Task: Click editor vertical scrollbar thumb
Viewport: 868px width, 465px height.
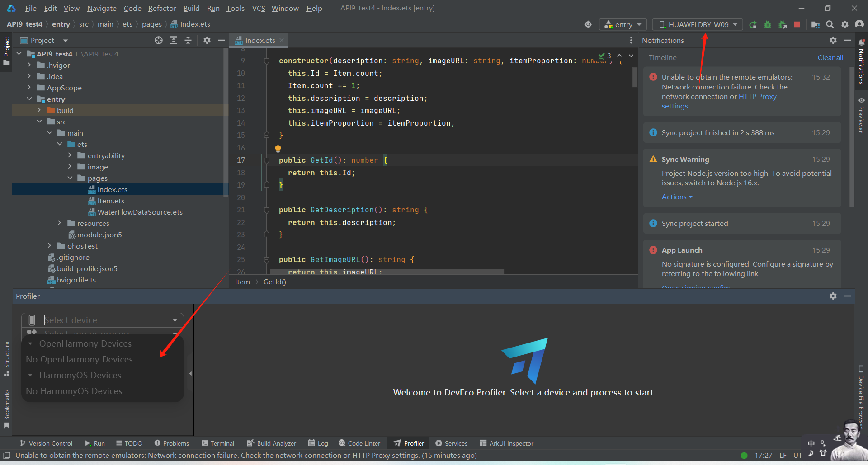Action: pyautogui.click(x=634, y=76)
